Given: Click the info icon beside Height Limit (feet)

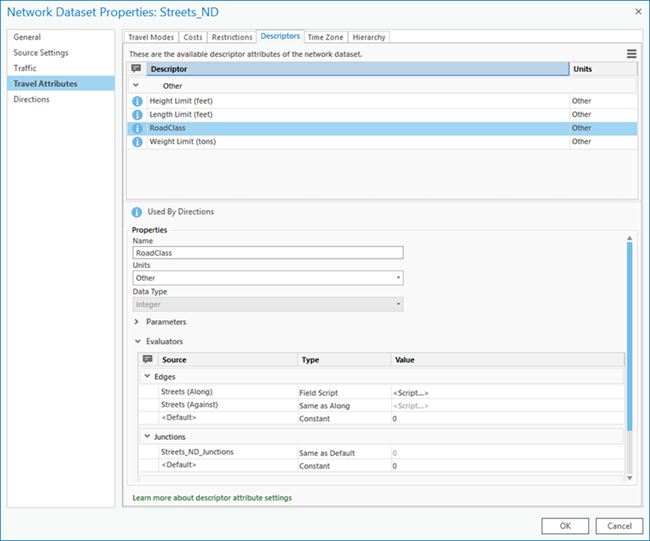Looking at the screenshot, I should coord(137,101).
